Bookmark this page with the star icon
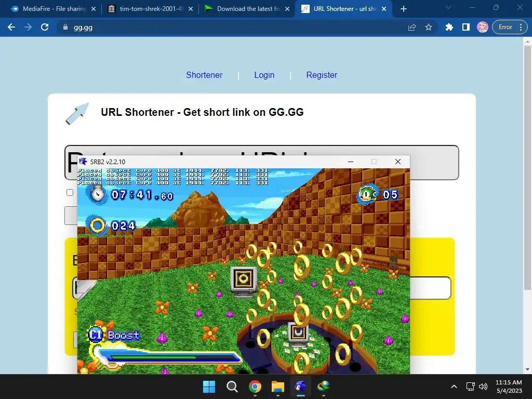The height and width of the screenshot is (399, 532). tap(429, 27)
